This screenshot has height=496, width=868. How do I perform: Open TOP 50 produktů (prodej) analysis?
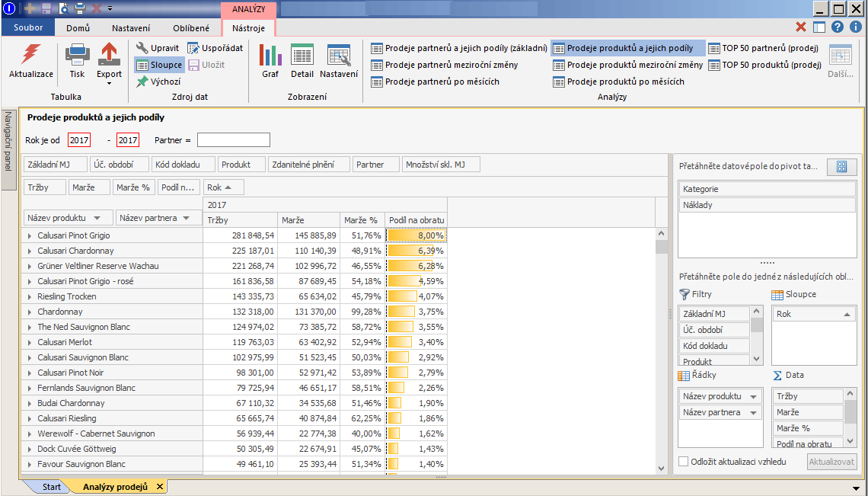(x=764, y=65)
